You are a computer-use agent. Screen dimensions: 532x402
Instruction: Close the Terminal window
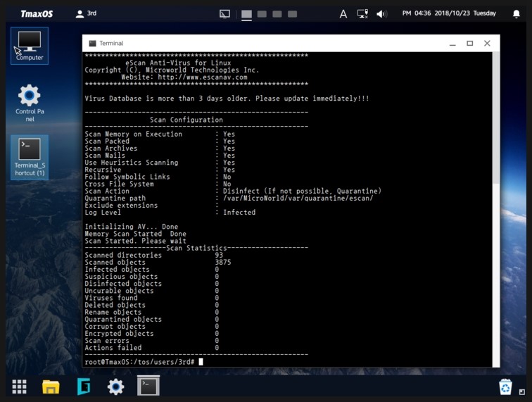[x=487, y=44]
